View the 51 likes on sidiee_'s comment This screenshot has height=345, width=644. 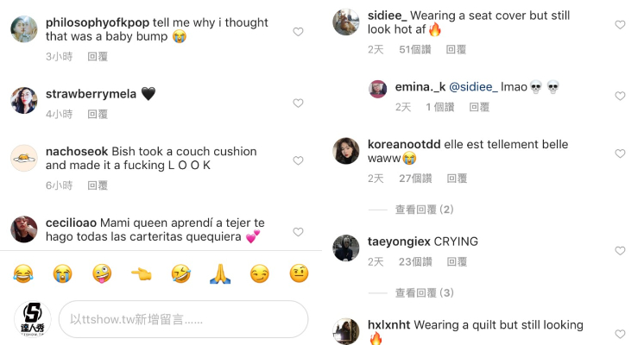point(414,50)
